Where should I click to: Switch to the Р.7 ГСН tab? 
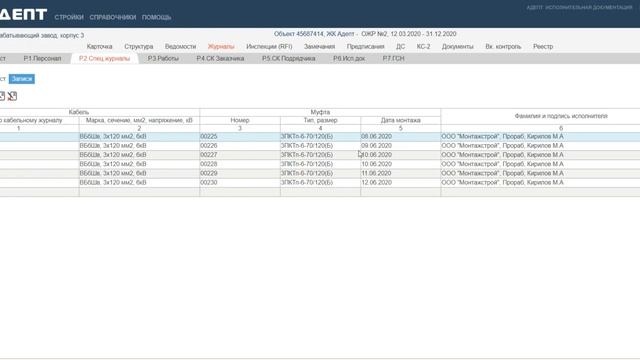pyautogui.click(x=393, y=58)
